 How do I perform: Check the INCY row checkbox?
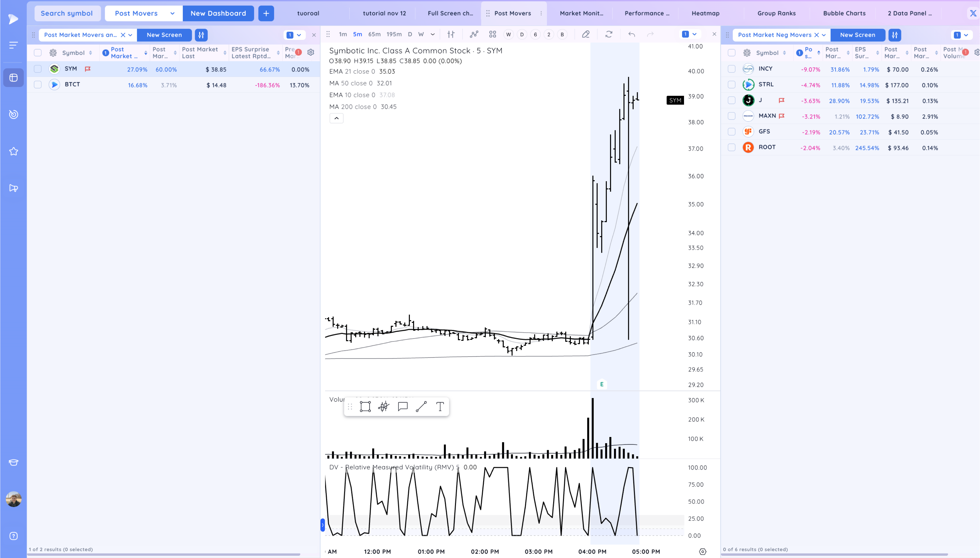point(732,69)
